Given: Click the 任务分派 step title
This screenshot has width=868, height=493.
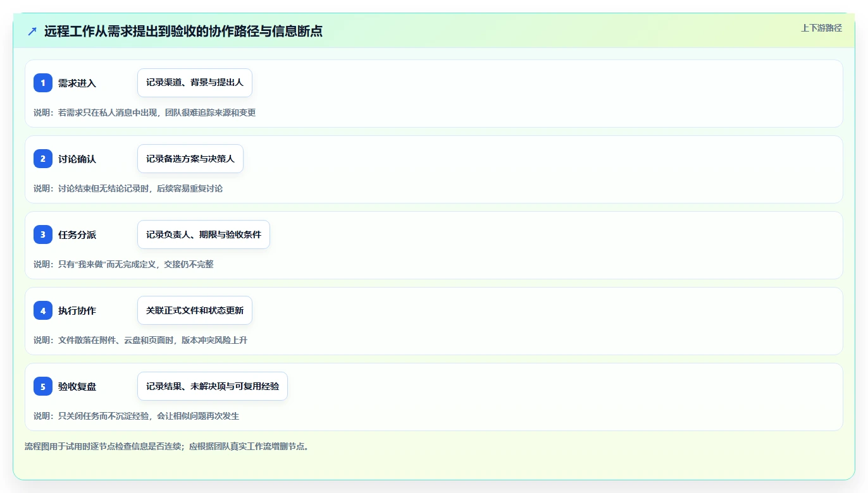Looking at the screenshot, I should [77, 234].
